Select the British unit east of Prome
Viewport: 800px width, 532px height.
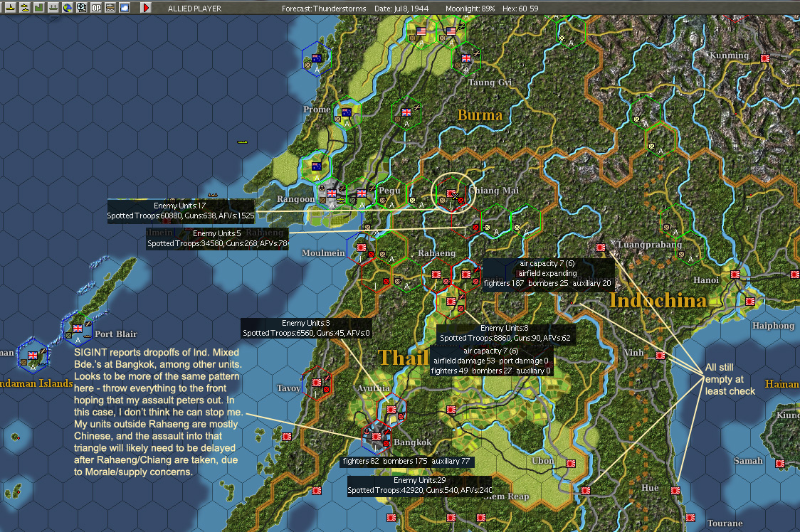[x=406, y=112]
